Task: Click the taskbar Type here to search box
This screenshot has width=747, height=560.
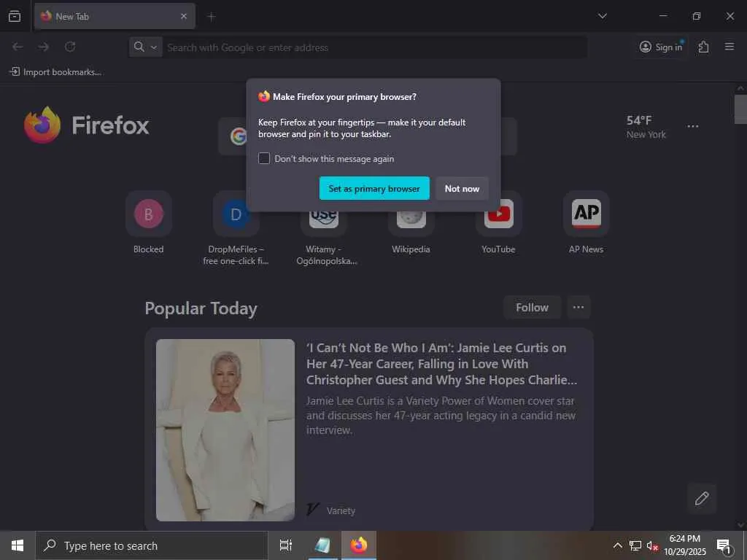Action: point(152,545)
